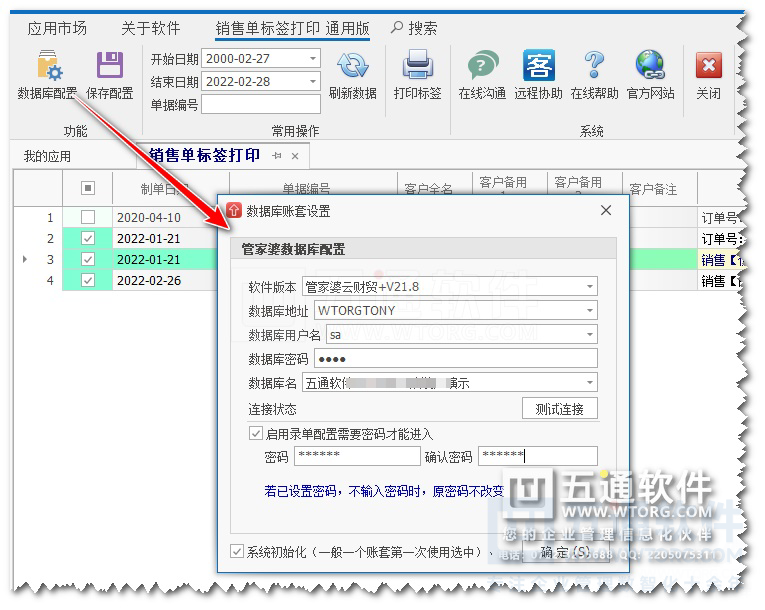This screenshot has height=610, width=765.
Task: Visit 官方网站 globe icon
Action: [x=650, y=65]
